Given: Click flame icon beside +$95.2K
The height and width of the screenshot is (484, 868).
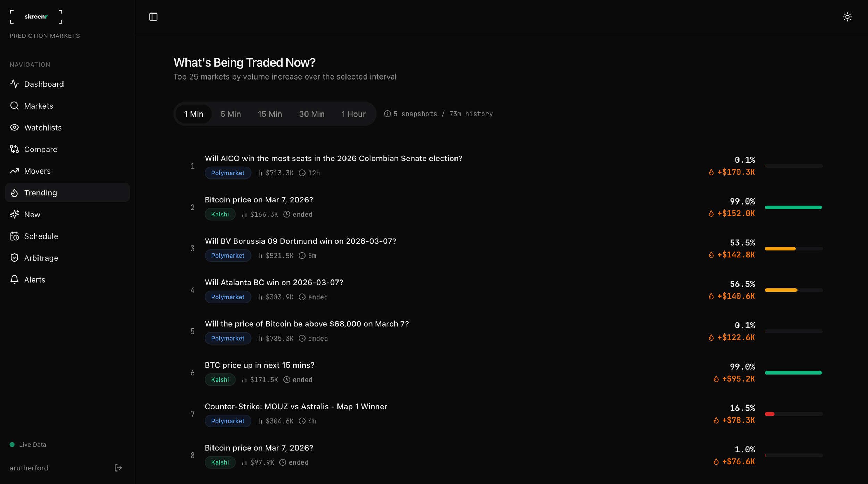Looking at the screenshot, I should pos(716,379).
